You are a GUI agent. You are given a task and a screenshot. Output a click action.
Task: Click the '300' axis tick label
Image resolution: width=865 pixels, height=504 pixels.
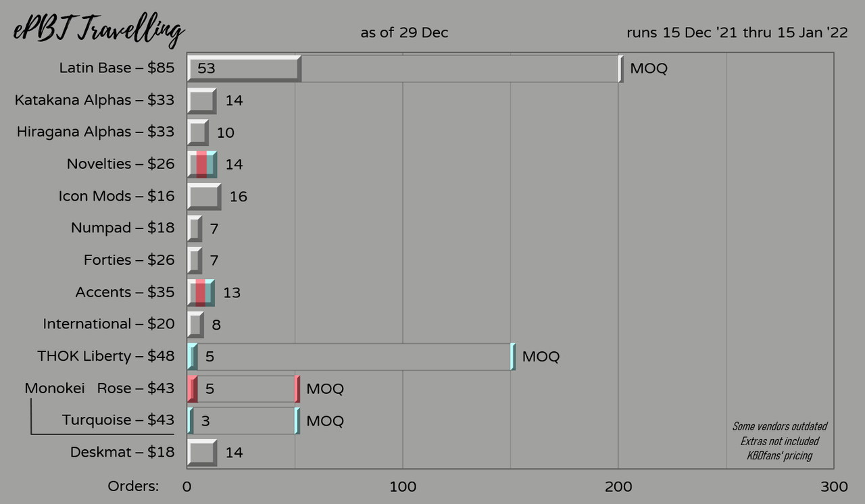834,487
